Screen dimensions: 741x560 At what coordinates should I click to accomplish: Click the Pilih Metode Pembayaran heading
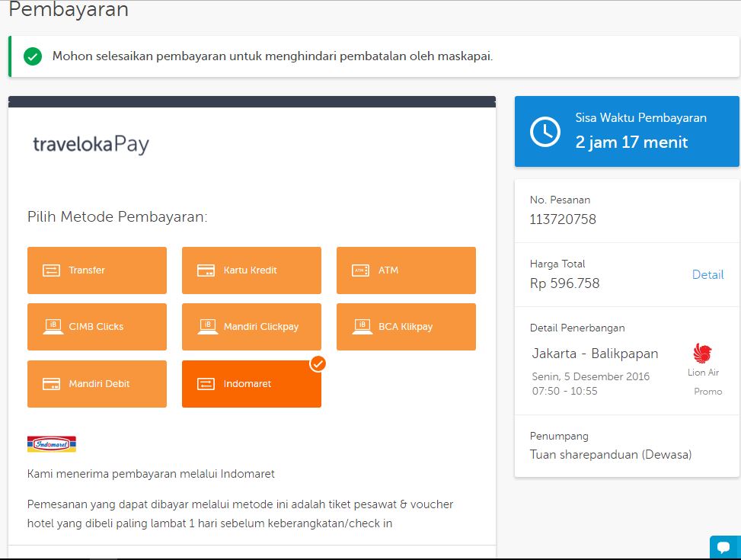coord(117,216)
